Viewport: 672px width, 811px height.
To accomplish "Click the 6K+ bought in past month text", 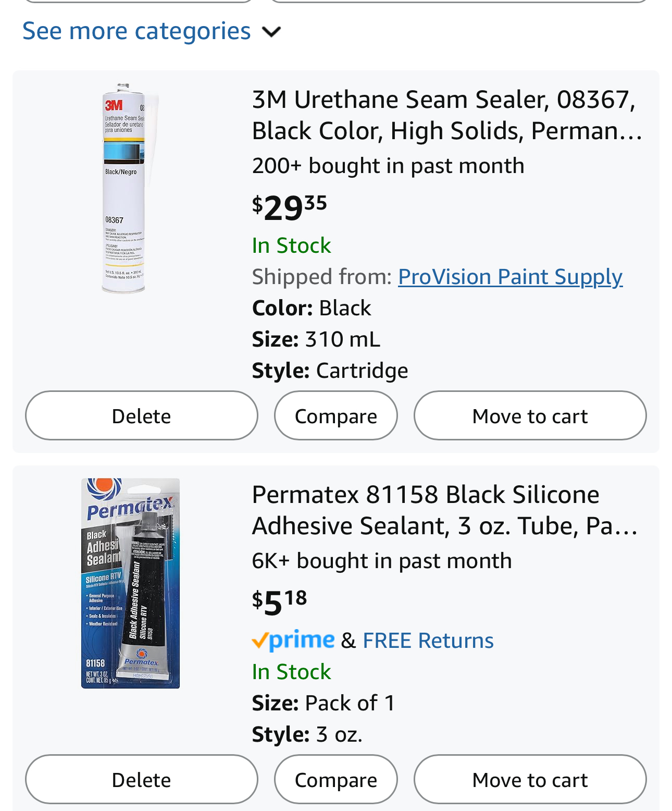I will click(x=382, y=561).
